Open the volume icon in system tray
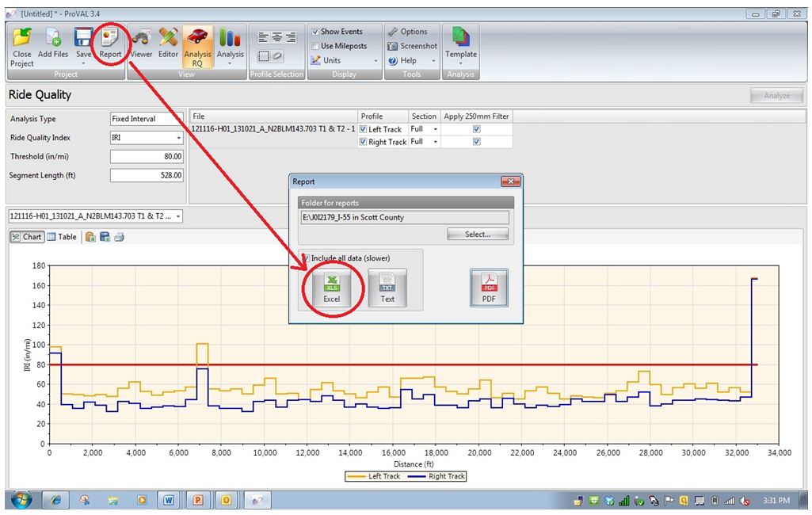This screenshot has height=515, width=812. 744,501
